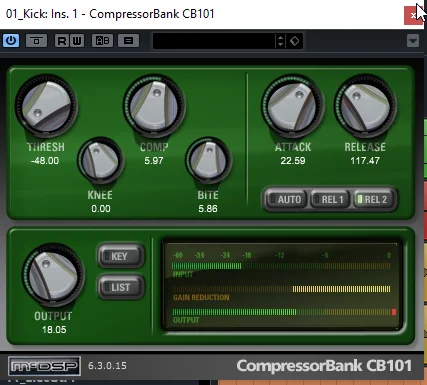The image size is (427, 385).
Task: Click the OUTPUT level meter
Action: (x=281, y=312)
